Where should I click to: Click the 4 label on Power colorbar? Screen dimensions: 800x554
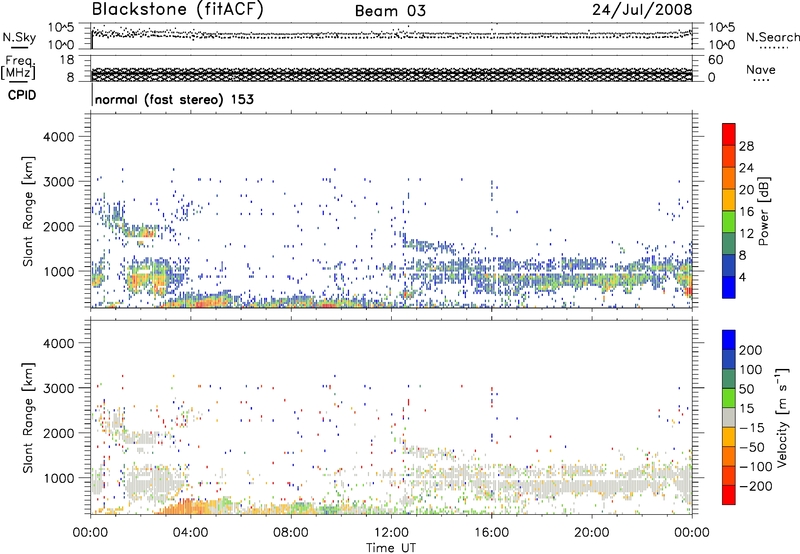[742, 277]
